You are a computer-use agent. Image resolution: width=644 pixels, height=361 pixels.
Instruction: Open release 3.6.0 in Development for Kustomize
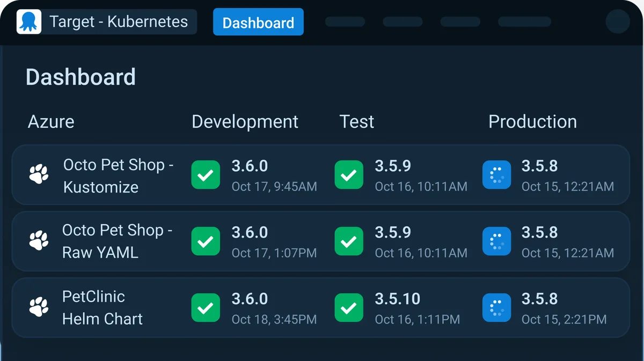tap(250, 166)
